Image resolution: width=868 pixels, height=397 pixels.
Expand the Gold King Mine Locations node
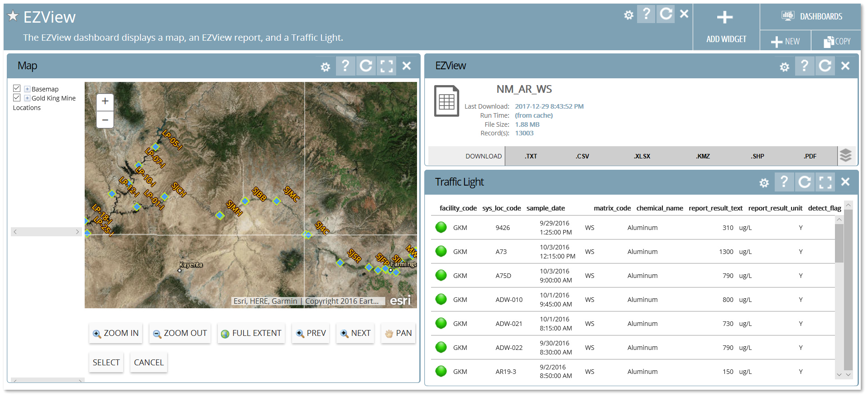[27, 98]
